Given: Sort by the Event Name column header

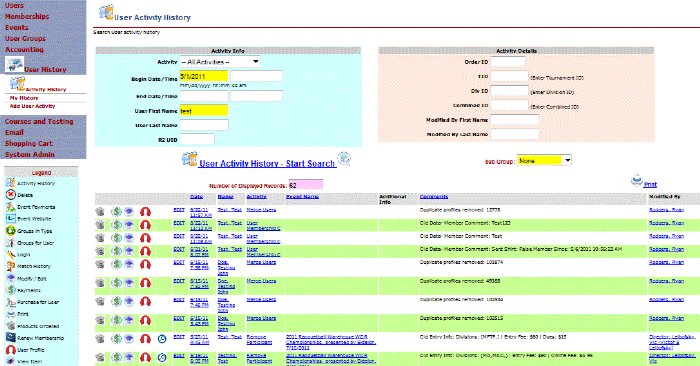Looking at the screenshot, I should tap(302, 197).
